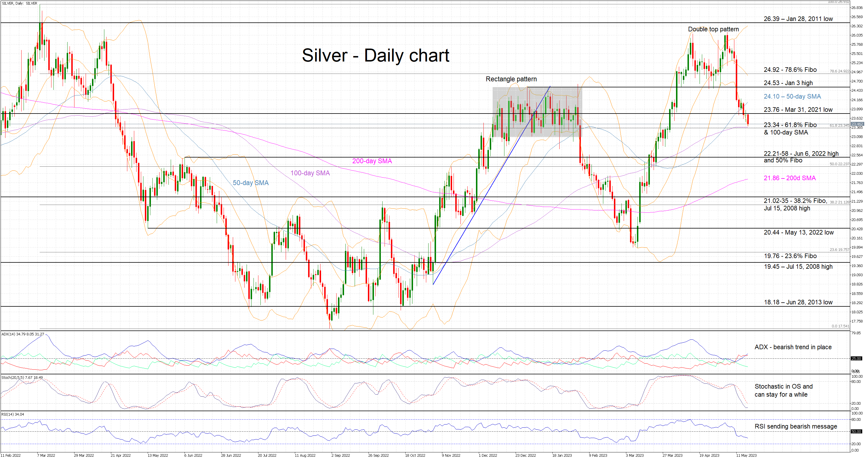Image resolution: width=868 pixels, height=459 pixels.
Task: Select the '24.92 - 78.6% Fibo' label
Action: pyautogui.click(x=790, y=70)
